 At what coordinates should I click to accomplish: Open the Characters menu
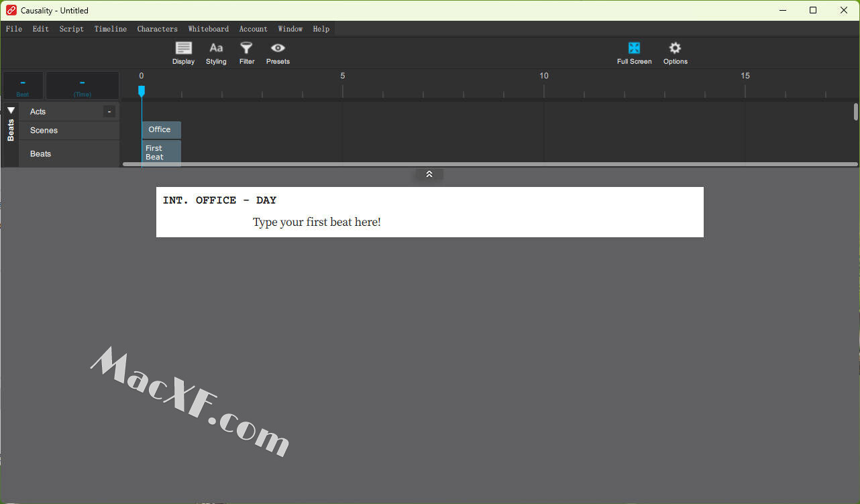coord(158,29)
